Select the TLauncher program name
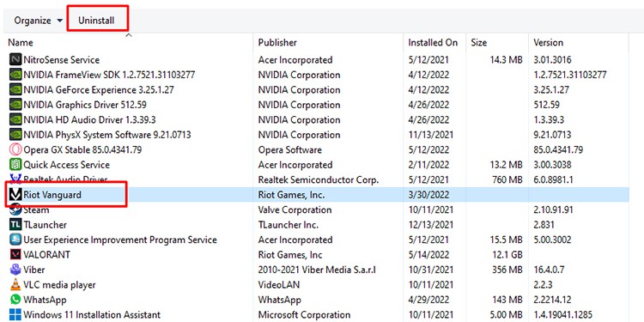This screenshot has width=644, height=322. click(45, 225)
